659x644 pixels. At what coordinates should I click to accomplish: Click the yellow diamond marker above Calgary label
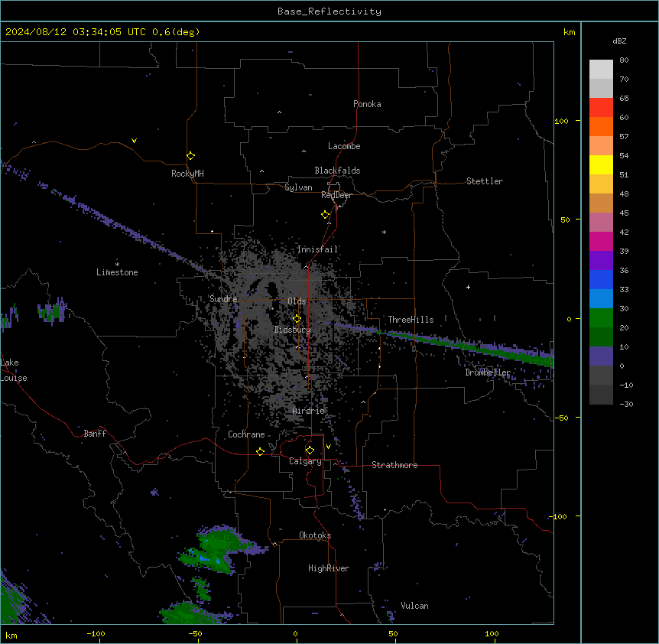tap(310, 450)
